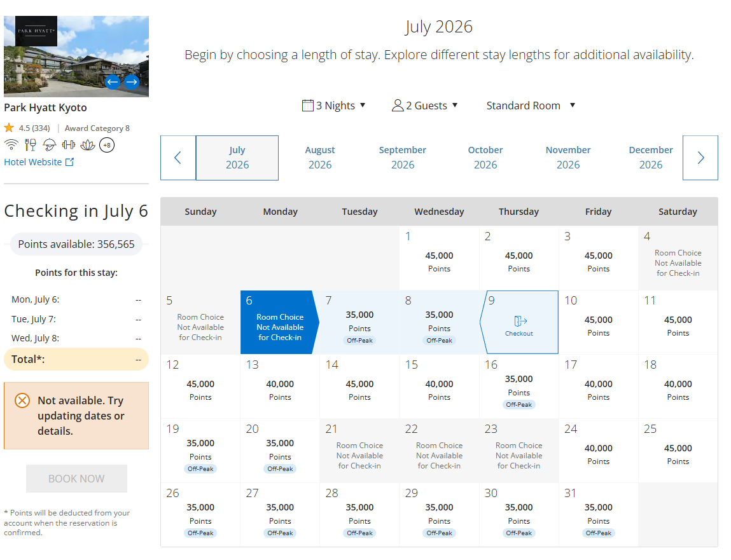Open the 3 Nights stay length dropdown

334,106
